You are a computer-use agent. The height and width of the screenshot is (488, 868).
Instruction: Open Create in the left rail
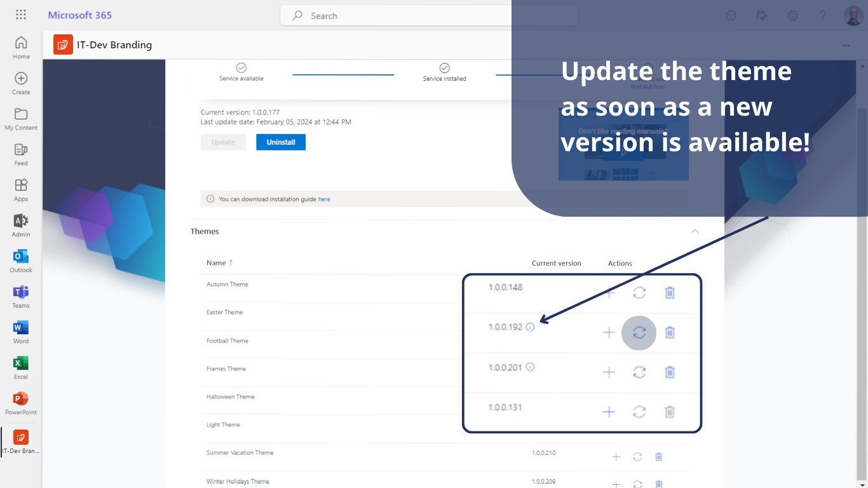click(x=21, y=83)
